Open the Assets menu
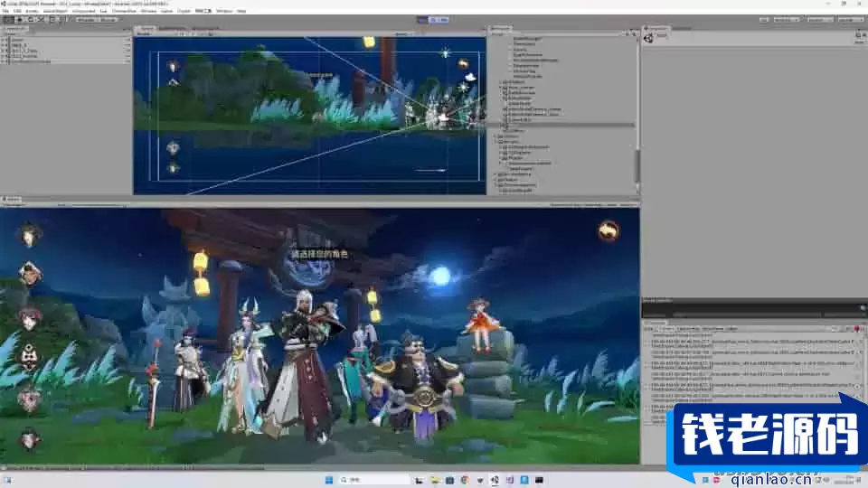Viewport: 868px width, 488px height. click(x=33, y=11)
